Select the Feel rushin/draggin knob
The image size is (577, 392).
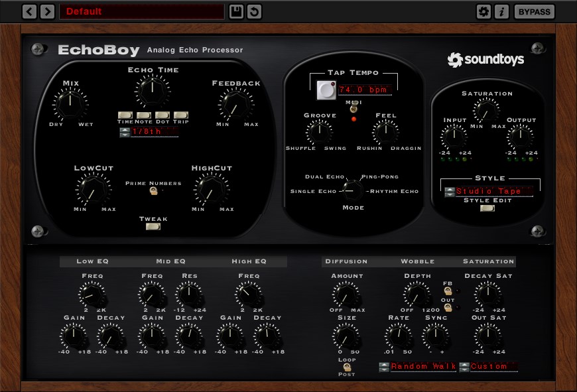coord(385,132)
